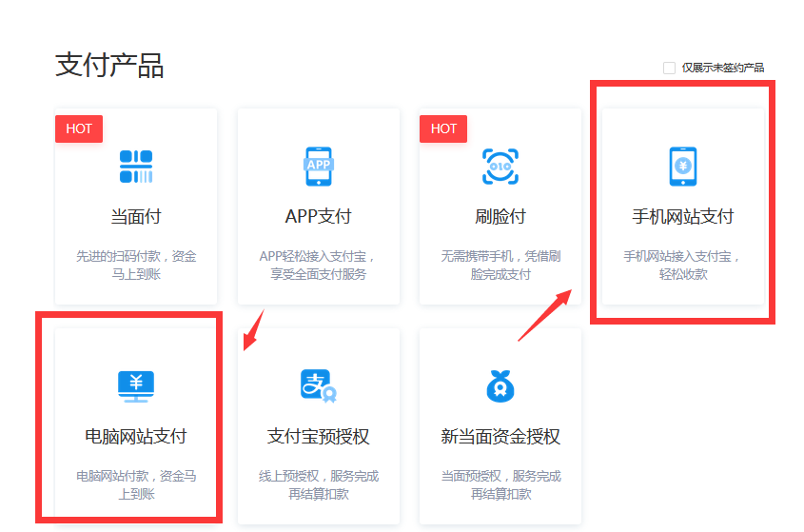
Task: Click the 仅展示未签约产品 label text
Action: coord(722,68)
